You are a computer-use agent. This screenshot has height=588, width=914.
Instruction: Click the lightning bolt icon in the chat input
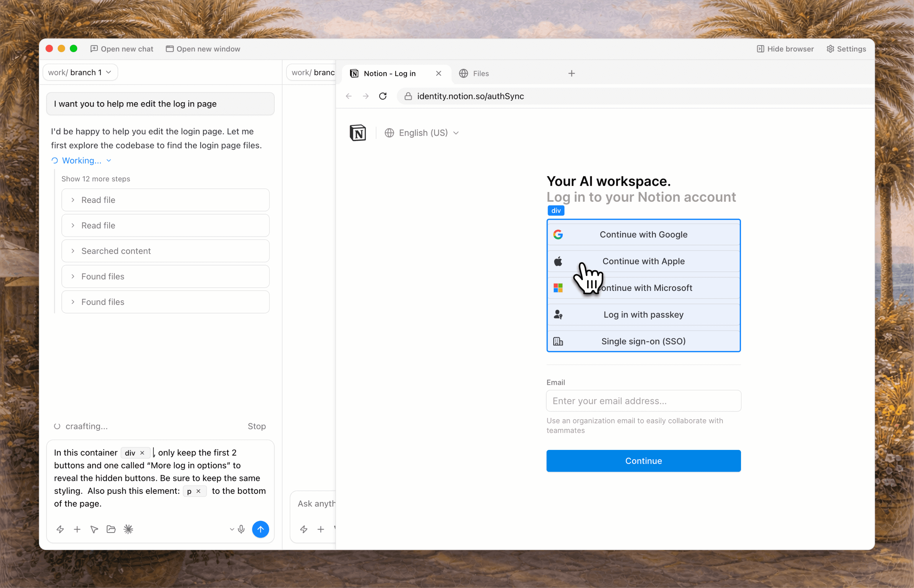[x=60, y=529]
